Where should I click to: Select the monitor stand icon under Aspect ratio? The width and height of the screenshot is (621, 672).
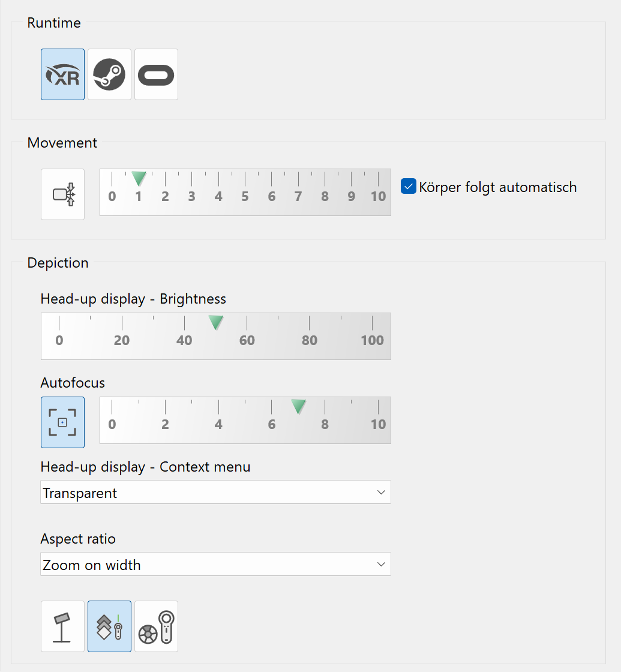click(62, 626)
